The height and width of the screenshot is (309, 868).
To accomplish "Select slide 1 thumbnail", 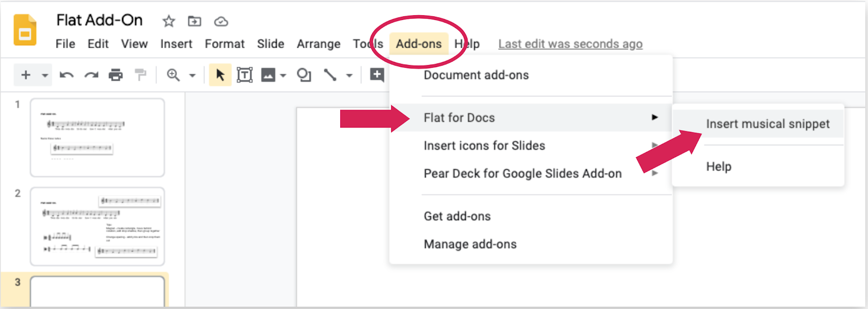I will (98, 137).
